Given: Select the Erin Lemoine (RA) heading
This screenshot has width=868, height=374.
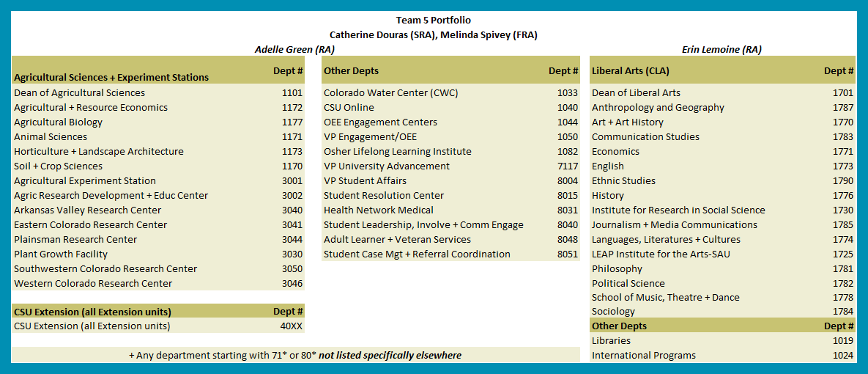Looking at the screenshot, I should point(722,49).
